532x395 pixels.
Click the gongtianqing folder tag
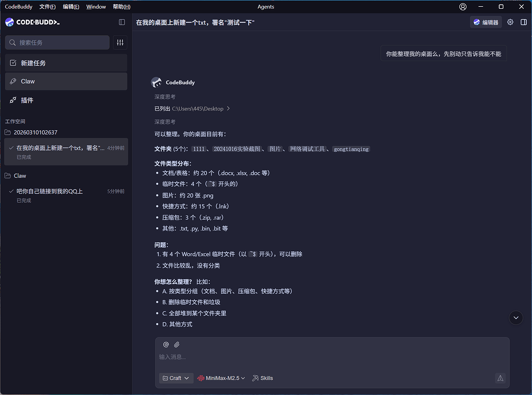coord(351,149)
